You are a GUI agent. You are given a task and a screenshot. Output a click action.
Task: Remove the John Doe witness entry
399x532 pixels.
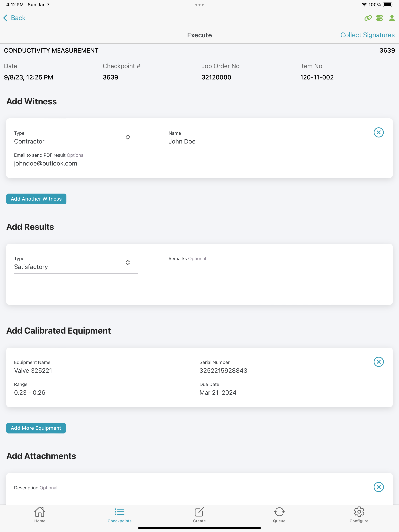pos(378,133)
